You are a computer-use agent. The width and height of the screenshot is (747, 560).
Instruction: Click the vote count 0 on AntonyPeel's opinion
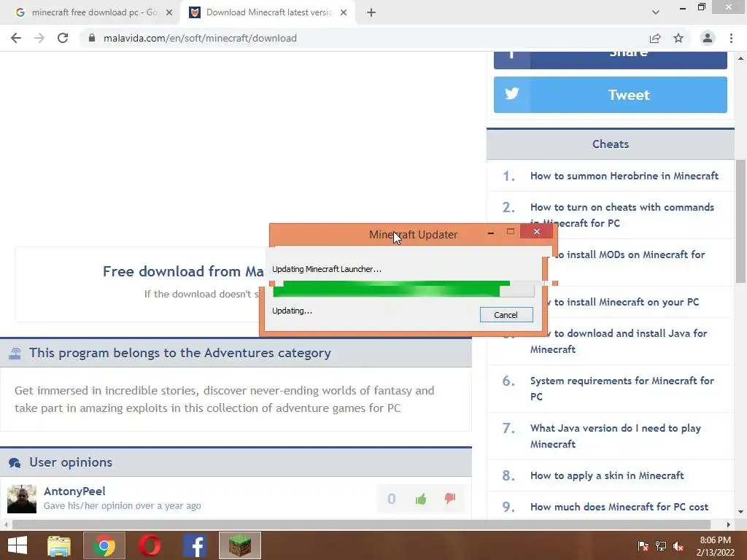point(391,499)
